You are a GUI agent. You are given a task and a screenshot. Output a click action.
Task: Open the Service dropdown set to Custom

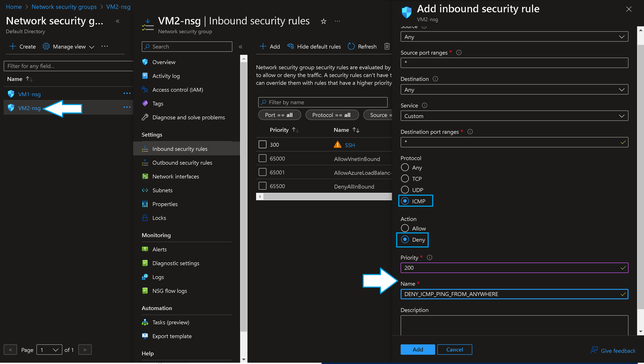tap(514, 116)
